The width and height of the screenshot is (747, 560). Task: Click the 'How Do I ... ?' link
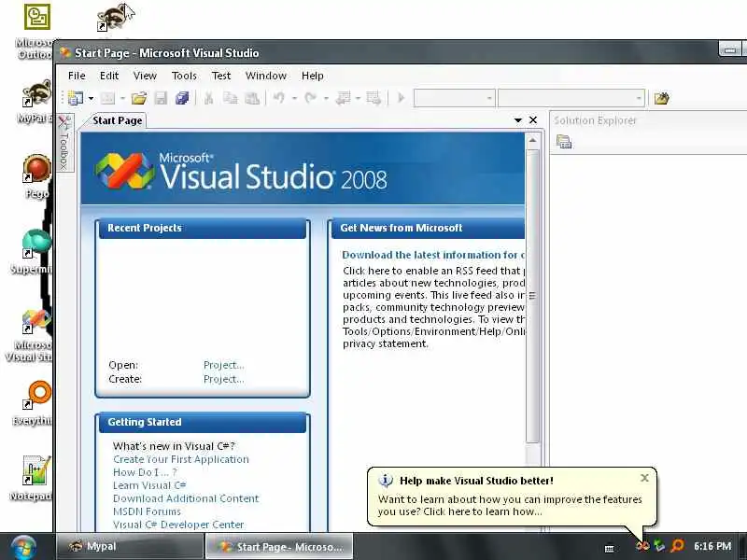145,472
